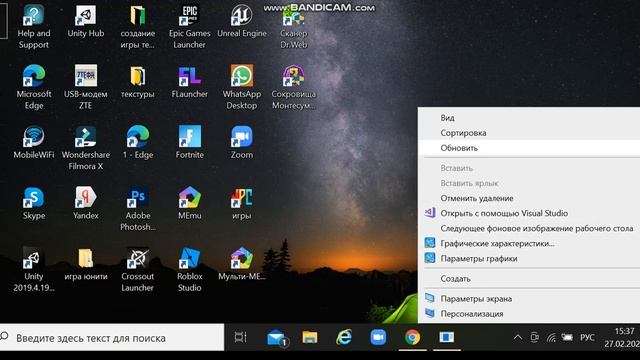This screenshot has height=360, width=640.
Task: Open the Microsoft Edge desktop shortcut
Action: coord(33,87)
